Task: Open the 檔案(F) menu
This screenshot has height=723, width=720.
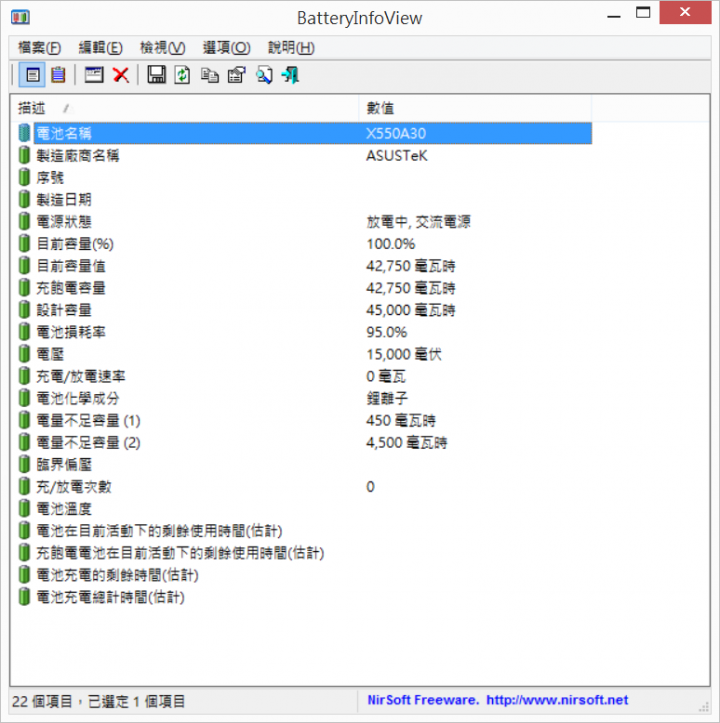Action: pos(39,47)
